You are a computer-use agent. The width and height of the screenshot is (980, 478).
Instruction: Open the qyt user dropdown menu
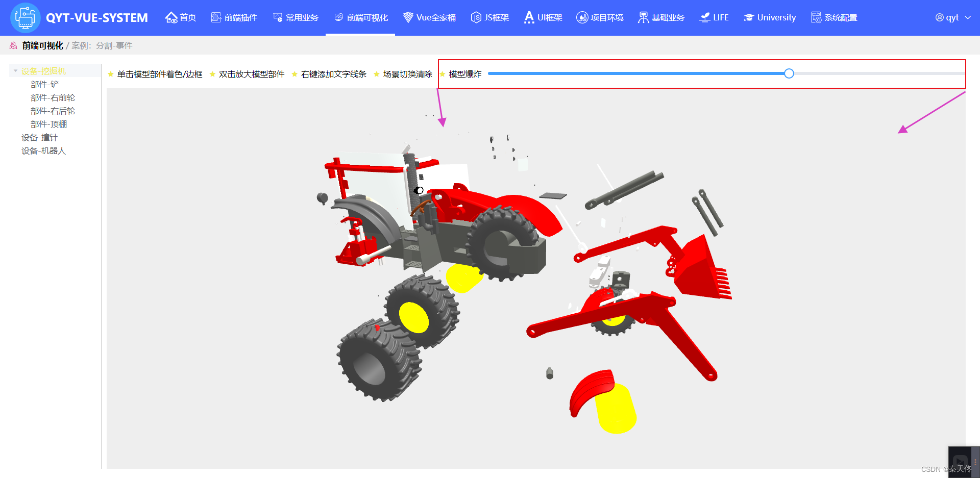(x=952, y=17)
